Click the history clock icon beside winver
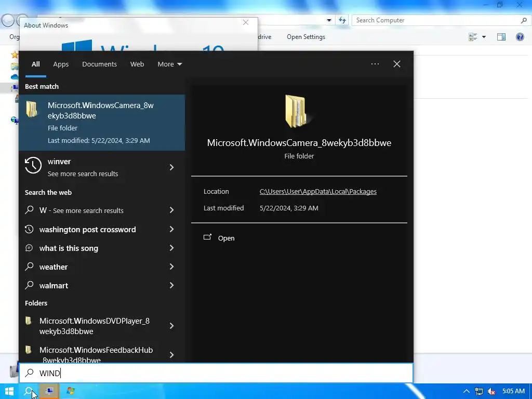Screen dimensions: 532x399 point(33,165)
